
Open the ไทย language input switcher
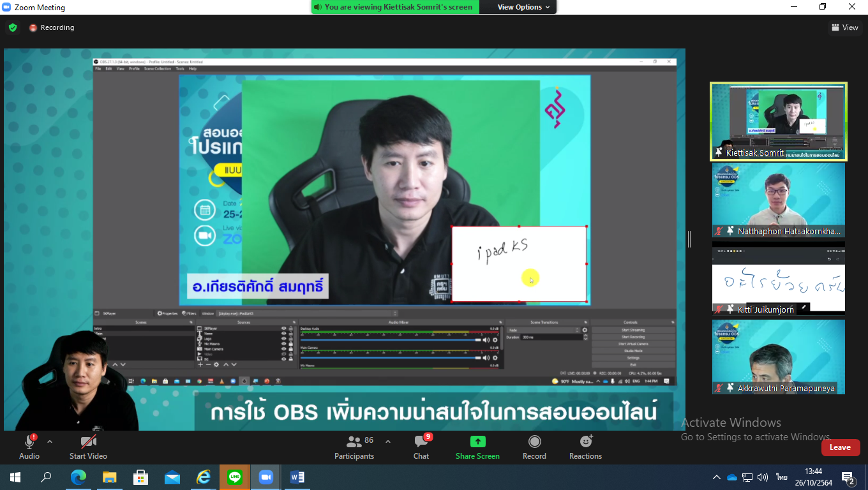(782, 477)
